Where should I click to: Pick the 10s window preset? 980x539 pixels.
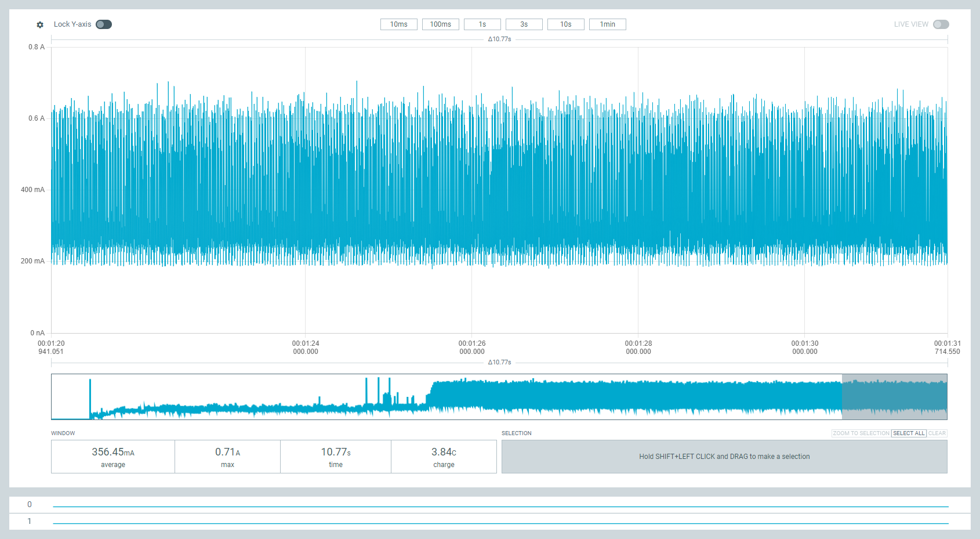point(565,24)
